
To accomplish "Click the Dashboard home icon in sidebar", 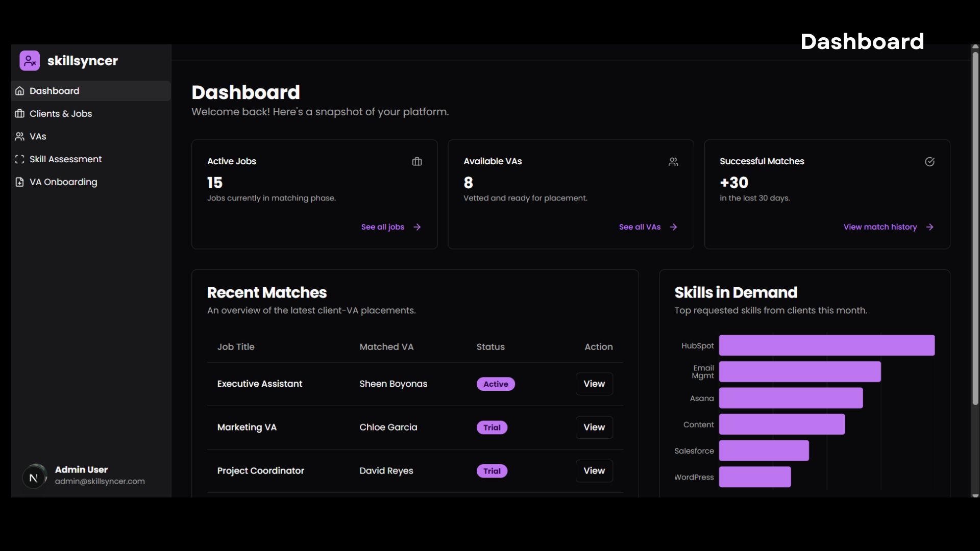I will tap(20, 91).
